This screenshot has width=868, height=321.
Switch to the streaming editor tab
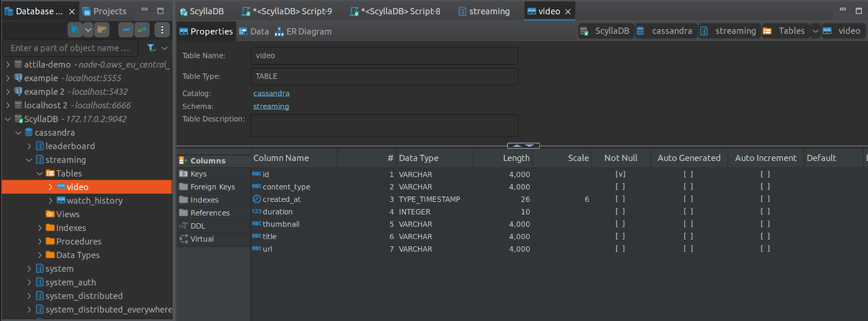pos(484,11)
